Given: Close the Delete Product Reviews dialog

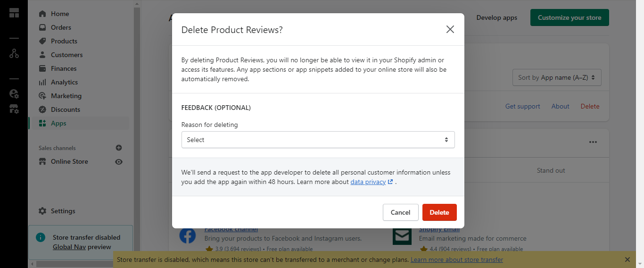Looking at the screenshot, I should tap(450, 29).
